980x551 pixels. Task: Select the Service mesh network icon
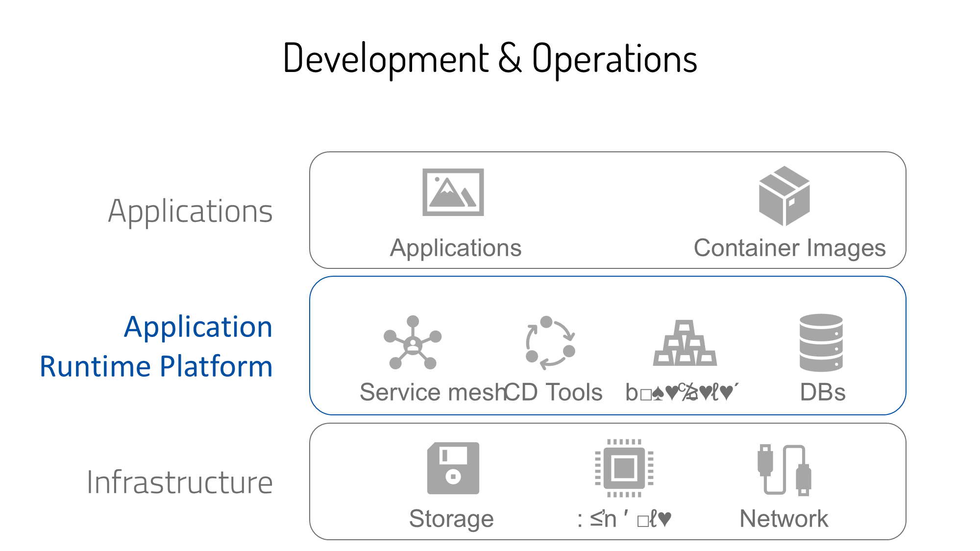coord(413,343)
